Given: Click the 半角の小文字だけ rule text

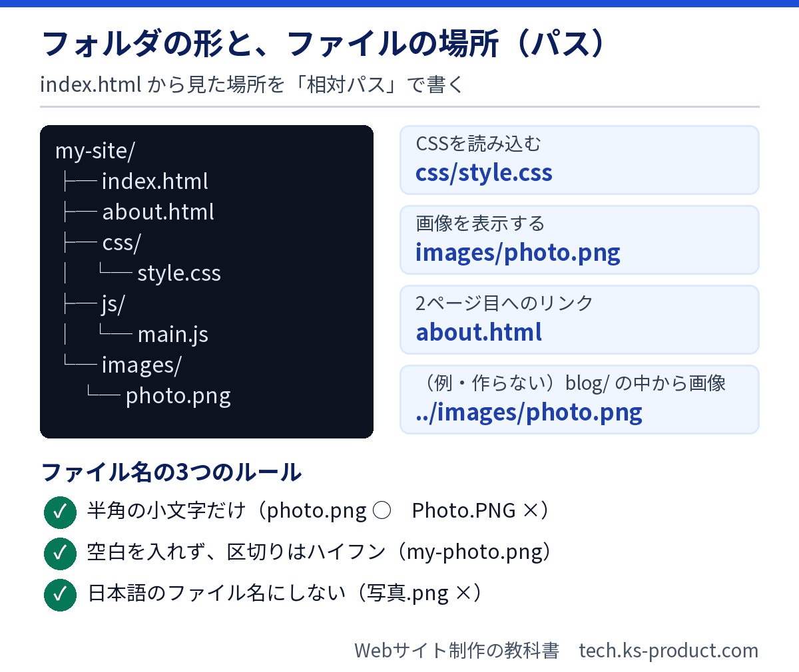Looking at the screenshot, I should pos(318,511).
